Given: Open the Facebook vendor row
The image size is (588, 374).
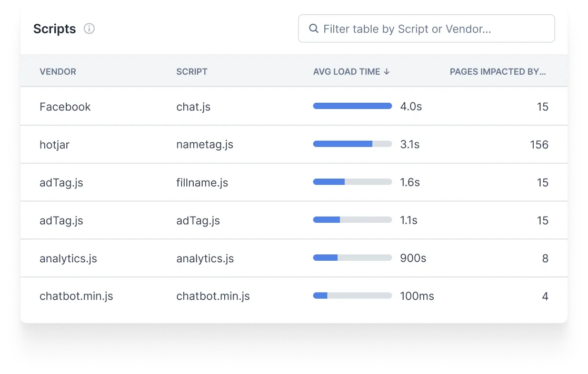Looking at the screenshot, I should 65,107.
